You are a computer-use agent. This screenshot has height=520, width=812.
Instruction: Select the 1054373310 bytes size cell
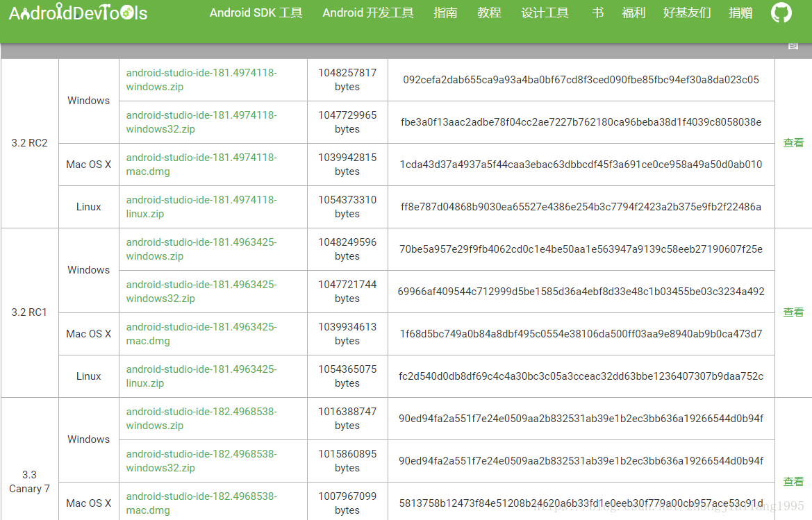(347, 207)
